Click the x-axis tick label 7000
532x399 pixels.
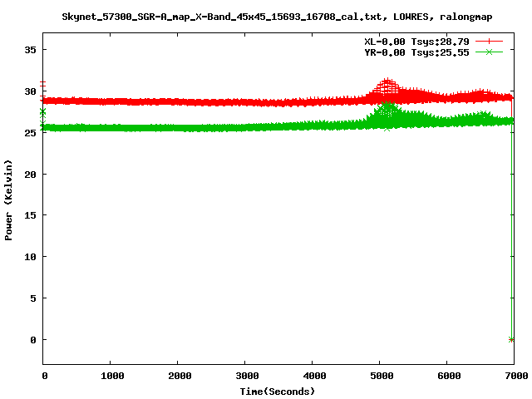(516, 376)
